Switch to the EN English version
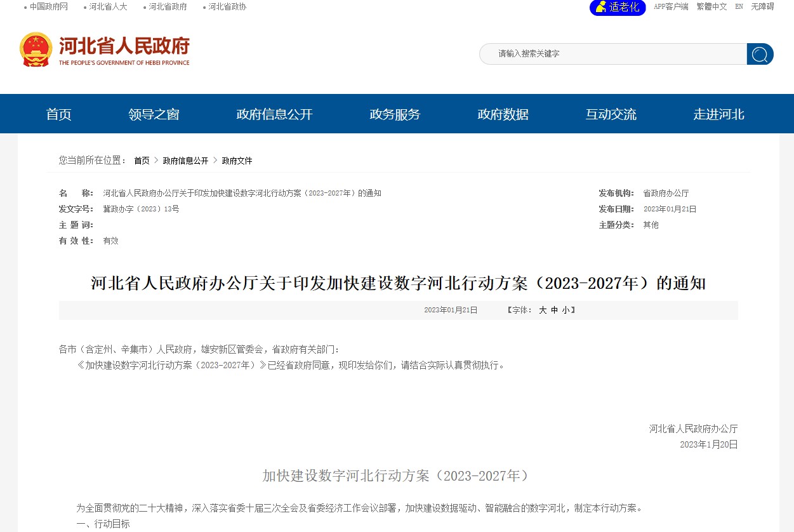 point(739,7)
